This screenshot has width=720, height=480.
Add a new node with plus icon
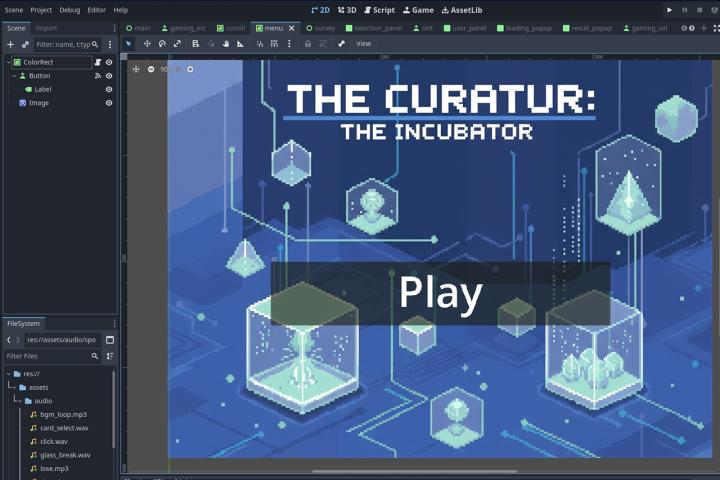(x=11, y=45)
